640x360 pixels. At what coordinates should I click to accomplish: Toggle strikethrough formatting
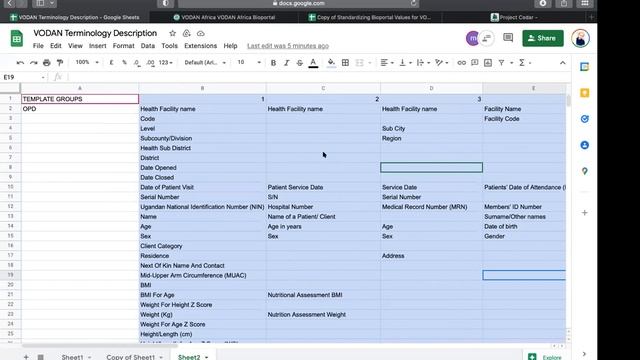[300, 63]
